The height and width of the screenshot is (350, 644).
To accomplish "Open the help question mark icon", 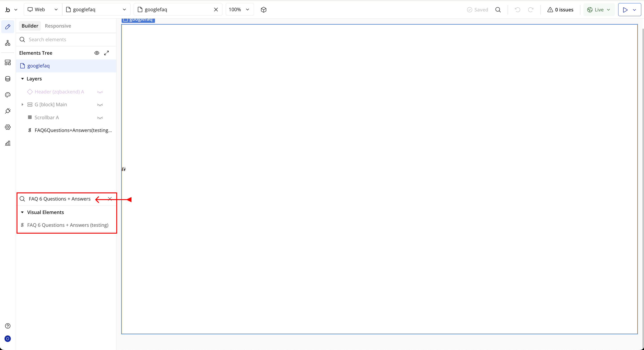I will point(8,326).
